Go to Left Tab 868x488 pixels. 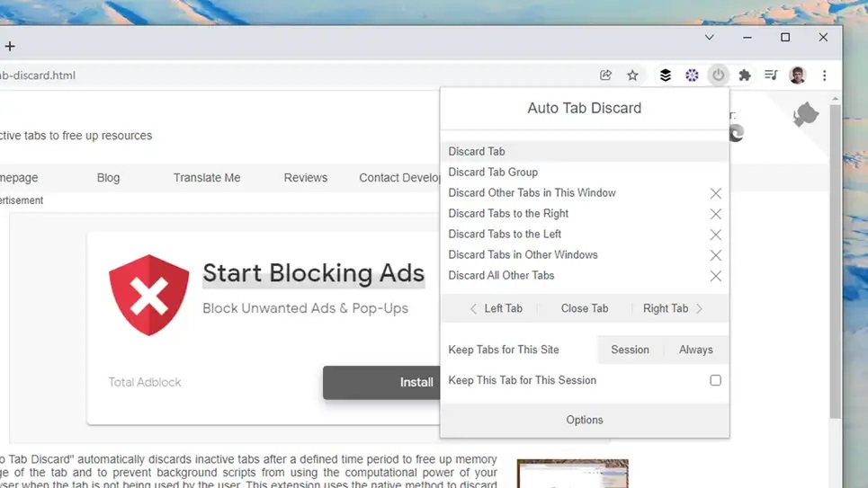point(497,308)
